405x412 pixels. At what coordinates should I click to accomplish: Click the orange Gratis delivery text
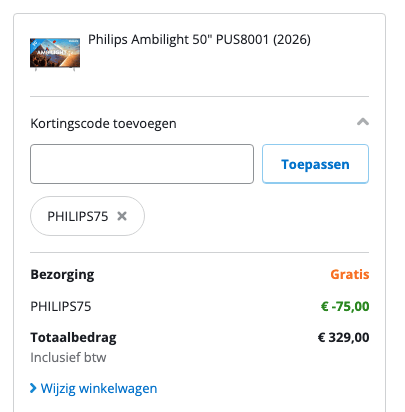350,275
